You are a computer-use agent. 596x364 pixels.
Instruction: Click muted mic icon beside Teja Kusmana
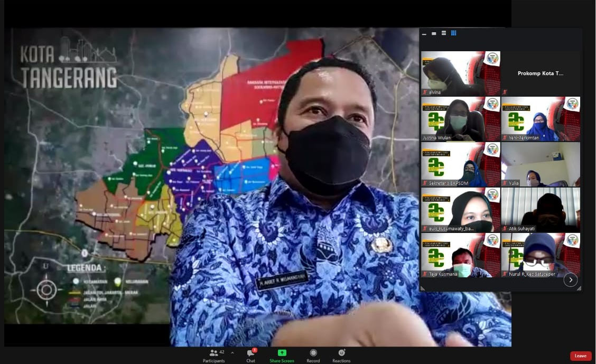(425, 274)
